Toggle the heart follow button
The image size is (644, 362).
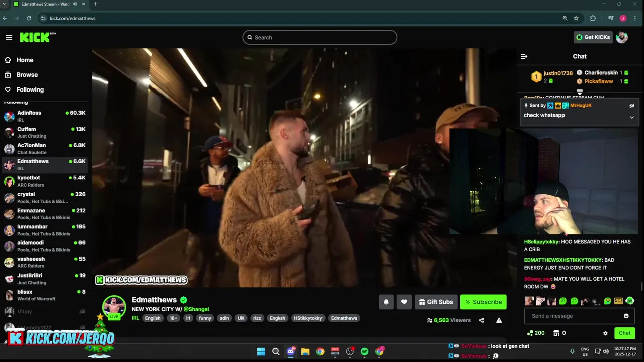coord(404,302)
